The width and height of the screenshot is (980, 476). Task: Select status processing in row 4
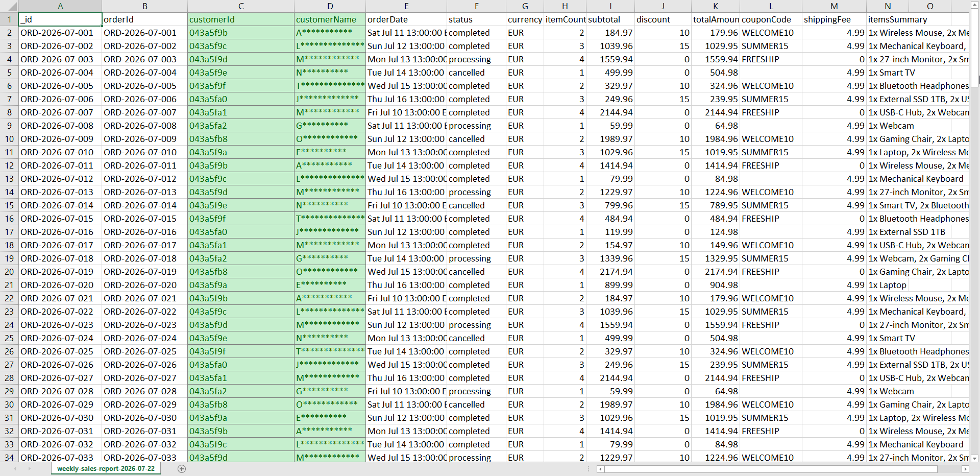[x=476, y=59]
